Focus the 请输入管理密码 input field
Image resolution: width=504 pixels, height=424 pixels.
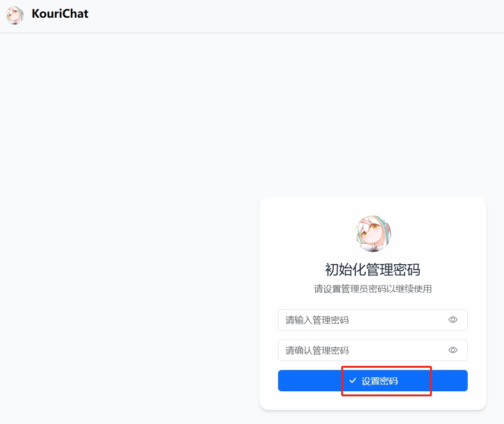coord(372,320)
